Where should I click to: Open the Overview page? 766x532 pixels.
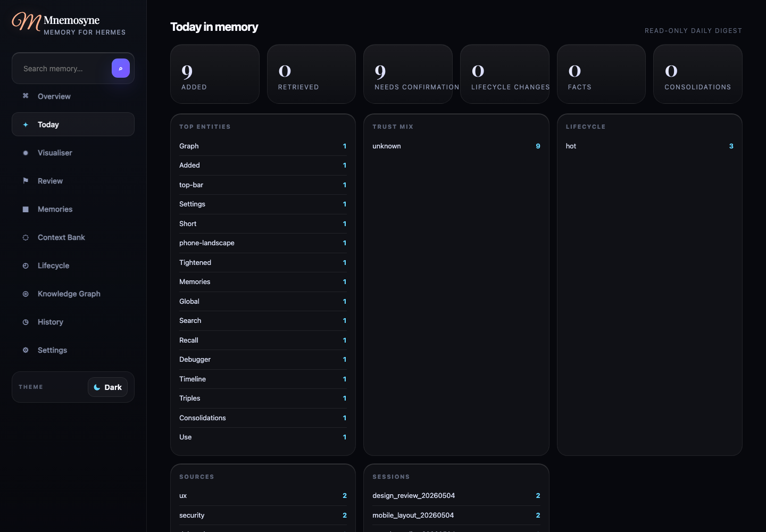pos(73,96)
